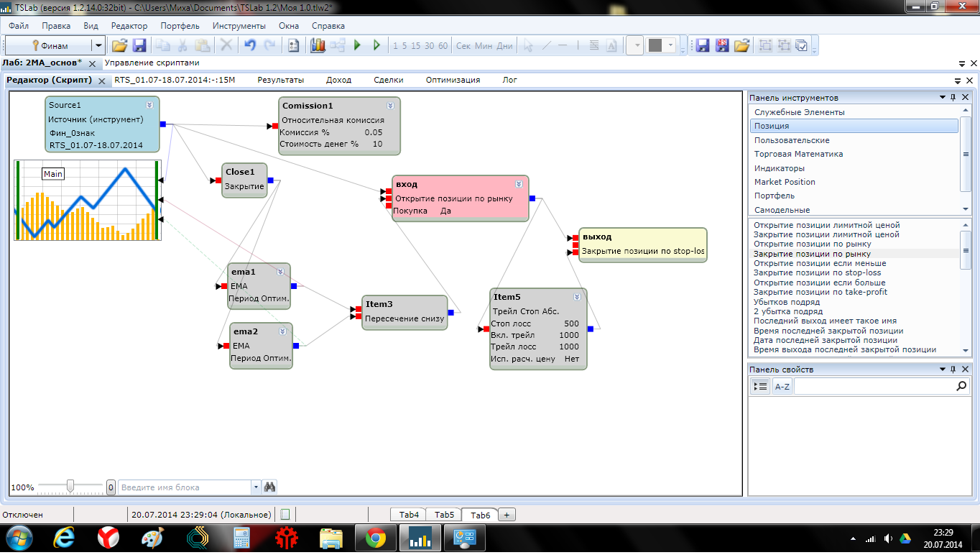Toggle A-Z sorting in properties panel
The height and width of the screenshot is (555, 980).
pos(782,387)
